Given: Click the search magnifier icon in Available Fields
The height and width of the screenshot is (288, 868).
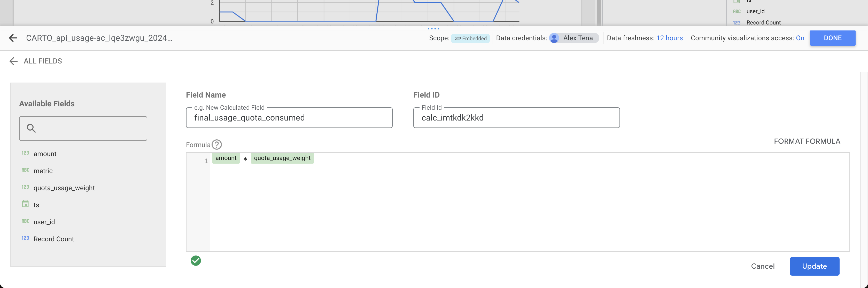Looking at the screenshot, I should click(31, 128).
